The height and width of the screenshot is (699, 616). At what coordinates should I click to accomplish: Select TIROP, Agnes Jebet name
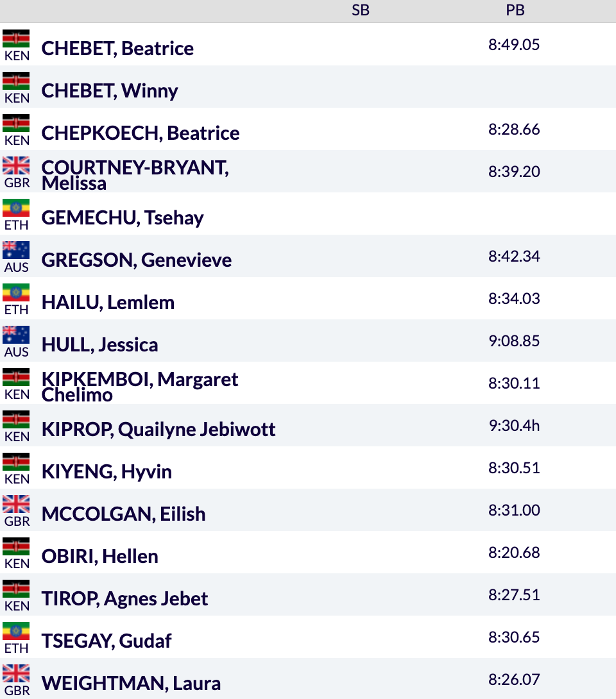(x=124, y=599)
